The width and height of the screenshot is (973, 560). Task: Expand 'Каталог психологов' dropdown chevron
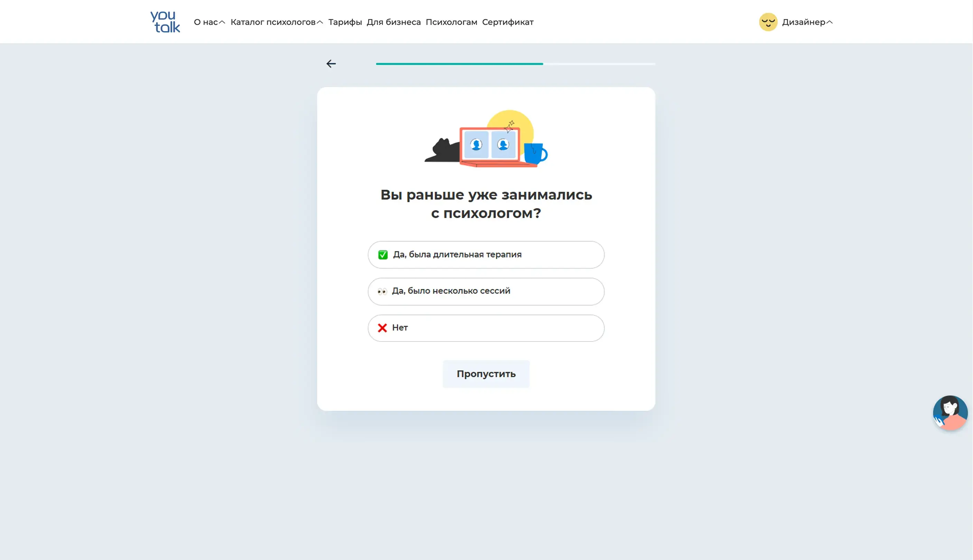pos(320,22)
